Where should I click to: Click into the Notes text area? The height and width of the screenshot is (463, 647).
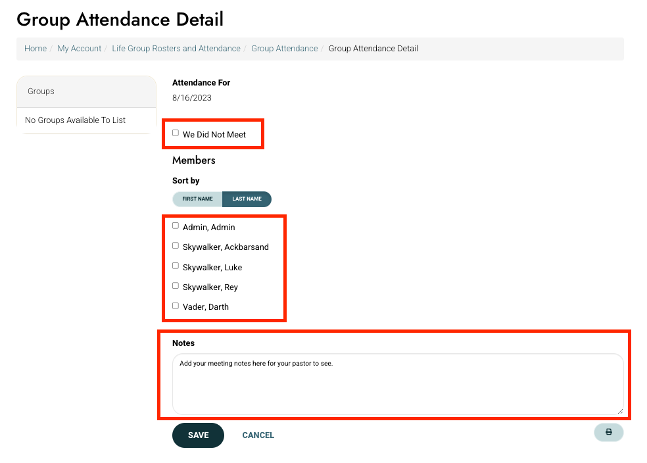tap(397, 384)
